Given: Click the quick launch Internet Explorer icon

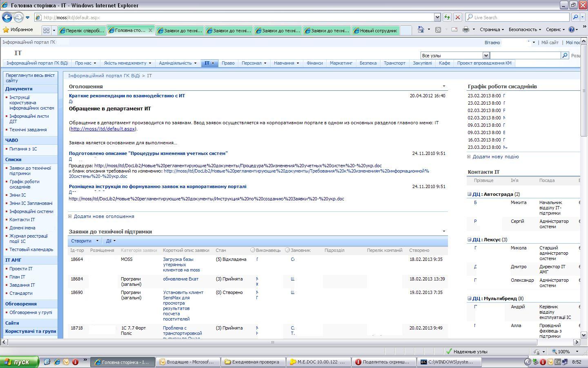Looking at the screenshot, I should (x=57, y=362).
